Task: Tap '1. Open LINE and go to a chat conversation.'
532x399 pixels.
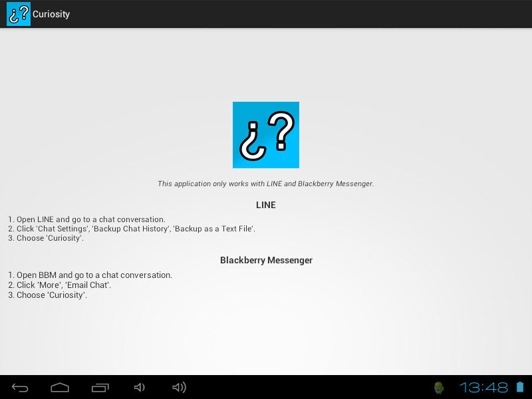Action: coord(87,219)
